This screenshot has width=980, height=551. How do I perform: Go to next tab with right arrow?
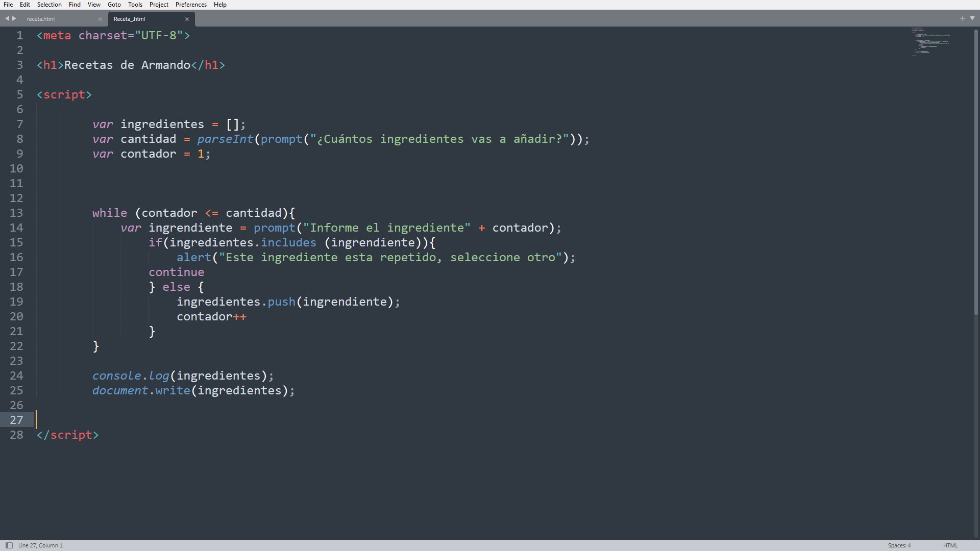[14, 18]
